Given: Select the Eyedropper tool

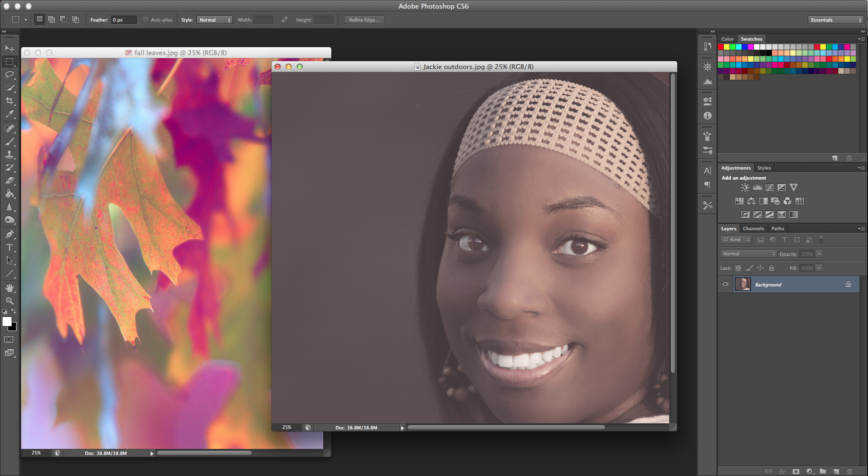Looking at the screenshot, I should tap(10, 114).
